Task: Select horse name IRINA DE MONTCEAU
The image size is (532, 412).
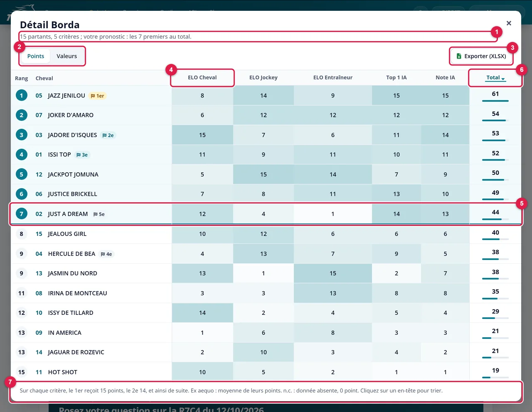Action: point(78,293)
